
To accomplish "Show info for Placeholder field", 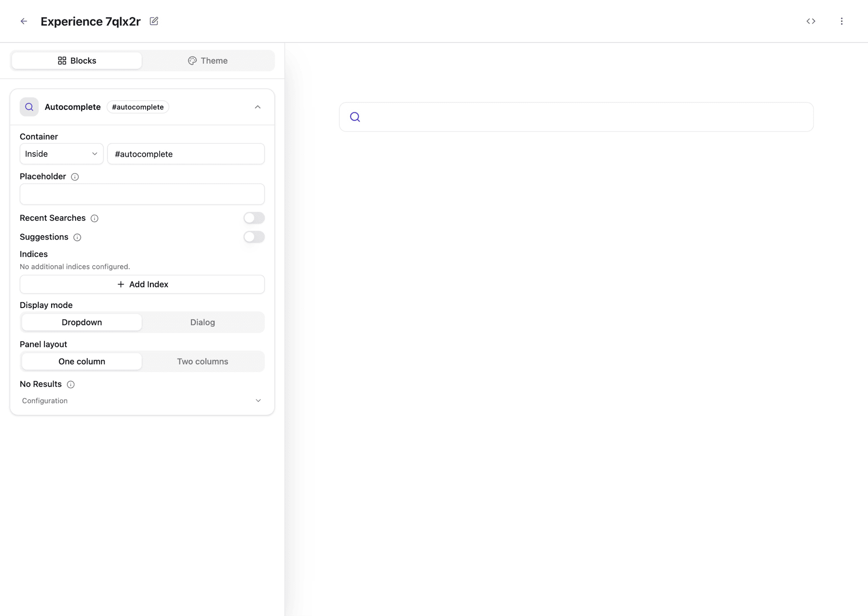I will (x=75, y=177).
